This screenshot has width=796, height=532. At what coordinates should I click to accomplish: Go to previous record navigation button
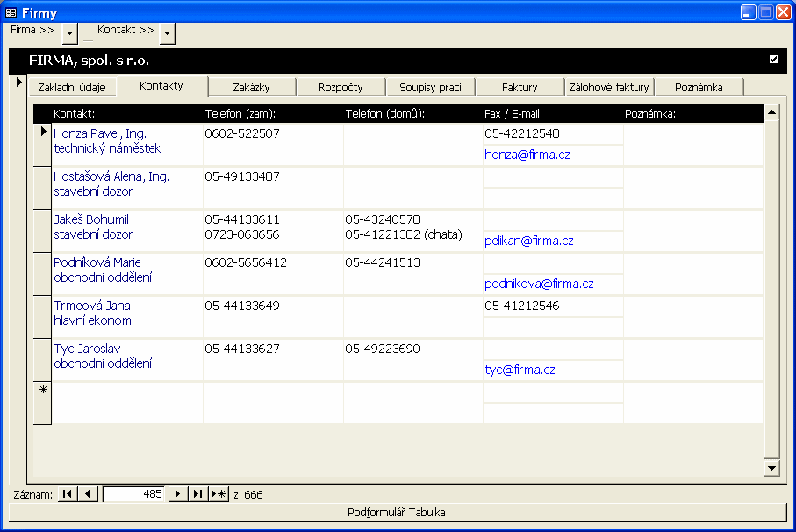coord(87,494)
